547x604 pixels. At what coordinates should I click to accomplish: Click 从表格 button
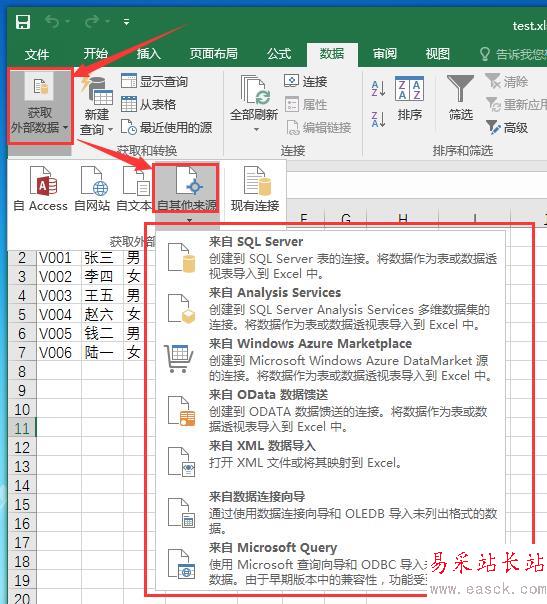coord(148,104)
